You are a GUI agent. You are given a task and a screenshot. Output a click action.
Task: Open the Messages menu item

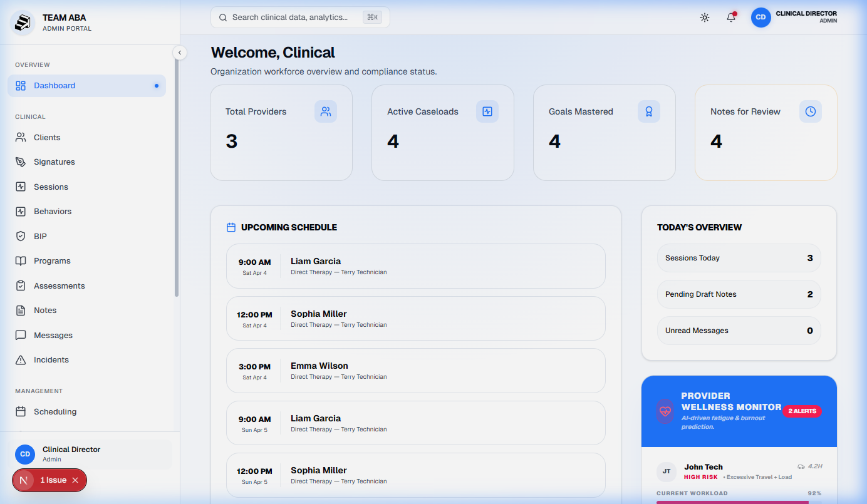click(86, 335)
